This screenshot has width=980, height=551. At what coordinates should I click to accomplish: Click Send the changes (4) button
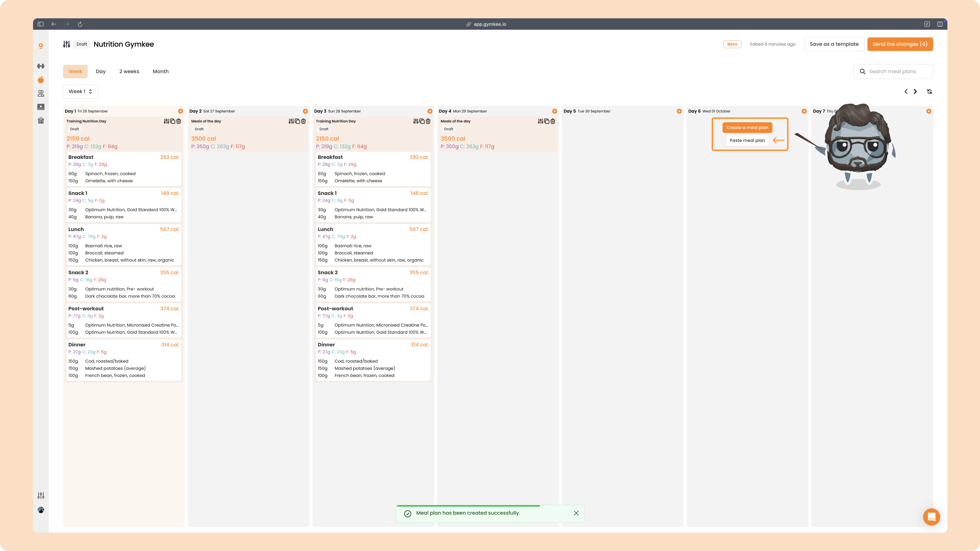click(900, 44)
